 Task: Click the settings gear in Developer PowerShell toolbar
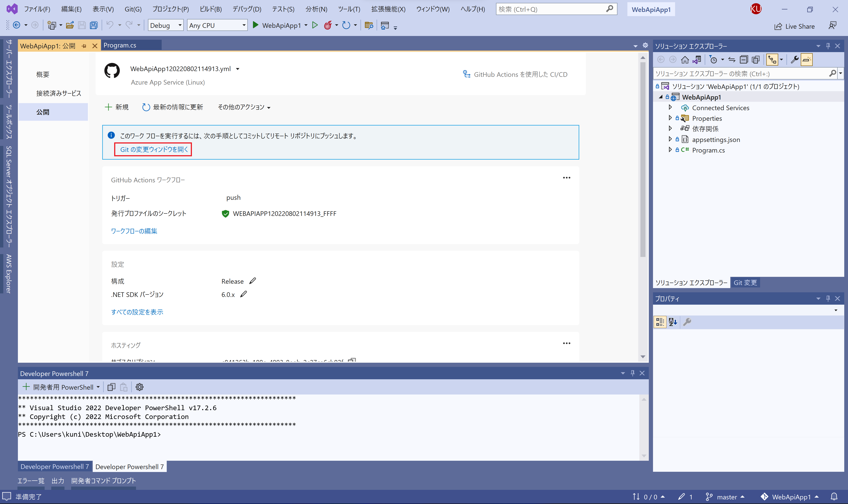[x=140, y=387]
